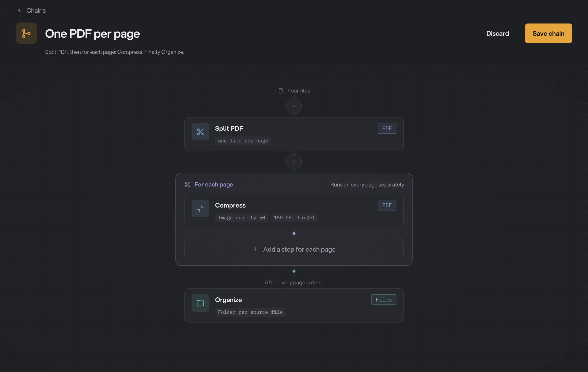Image resolution: width=588 pixels, height=372 pixels.
Task: Add a step before Split PDF
Action: (294, 106)
